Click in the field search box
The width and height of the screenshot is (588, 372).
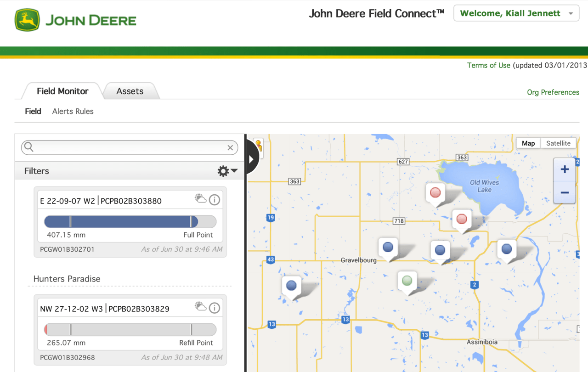(x=130, y=147)
